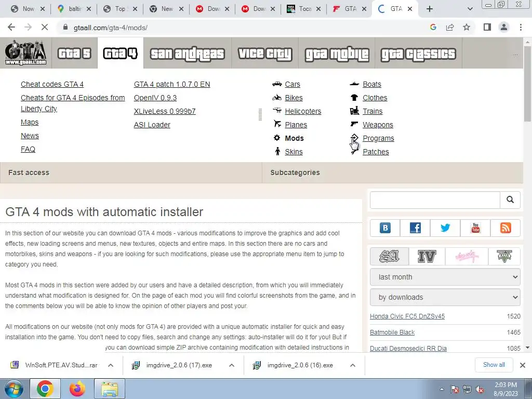Select GTA V top-files tab
Screen dimensions: 532x399
[x=504, y=256]
